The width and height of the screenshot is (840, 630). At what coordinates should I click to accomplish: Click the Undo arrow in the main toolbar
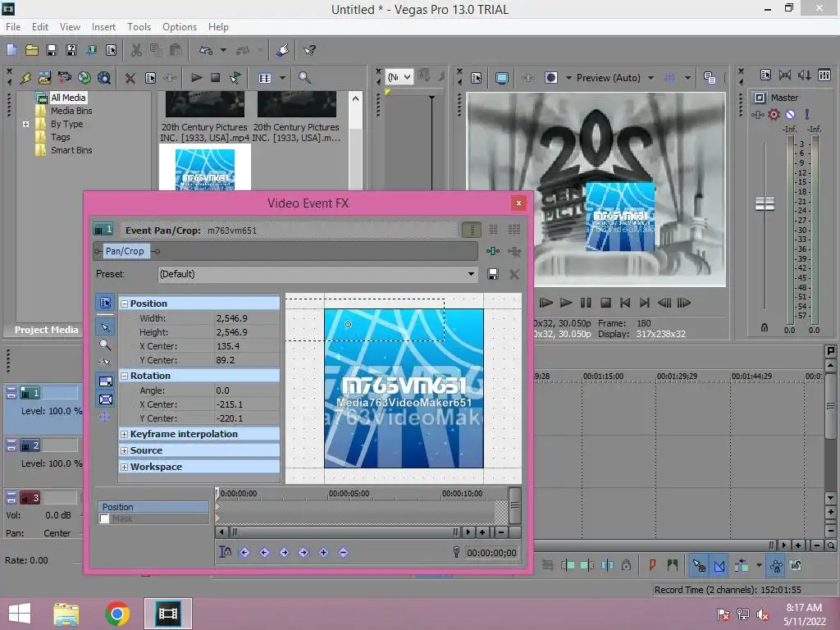tap(206, 50)
